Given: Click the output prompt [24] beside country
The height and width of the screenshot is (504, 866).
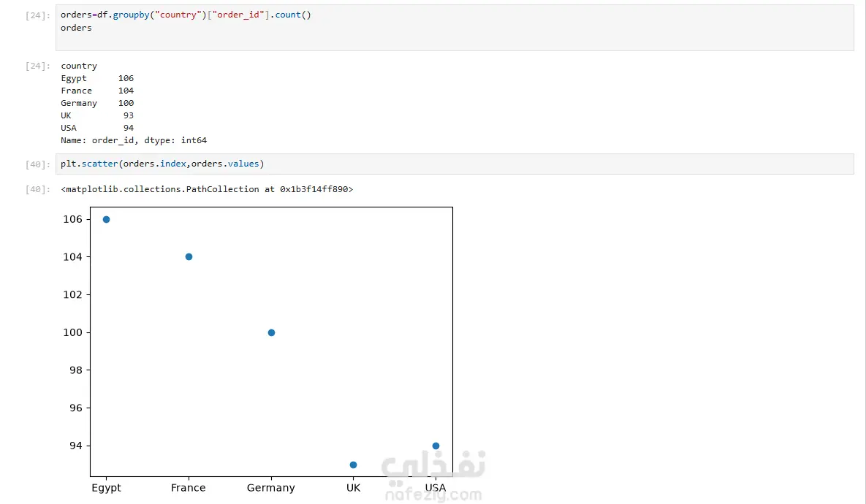Looking at the screenshot, I should tap(38, 66).
